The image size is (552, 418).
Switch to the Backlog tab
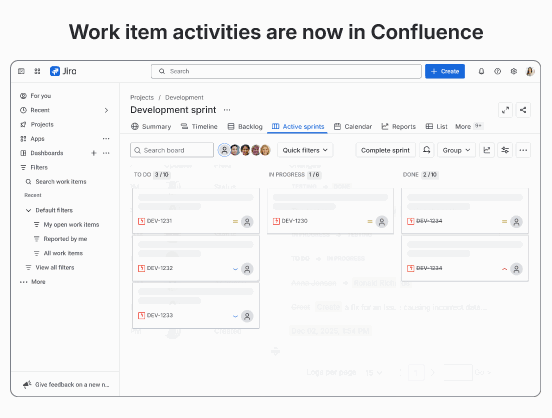point(245,126)
